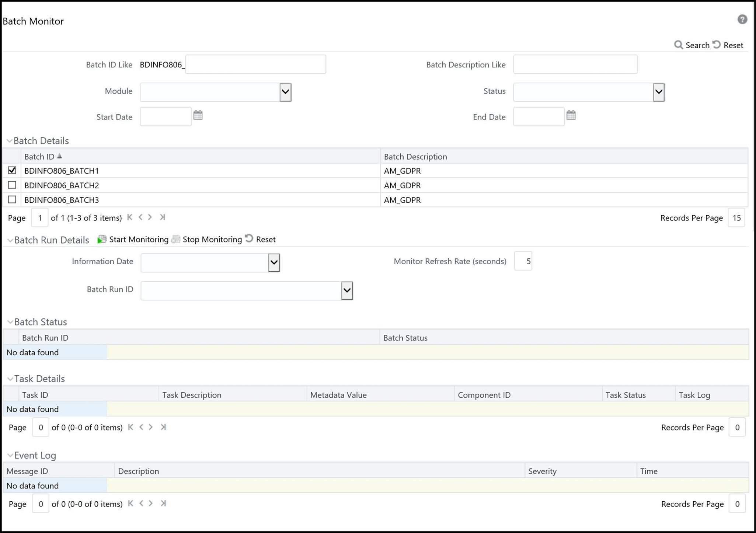This screenshot has width=756, height=533.
Task: Uncheck BDINFO806_BATCH1 checkbox
Action: 12,170
